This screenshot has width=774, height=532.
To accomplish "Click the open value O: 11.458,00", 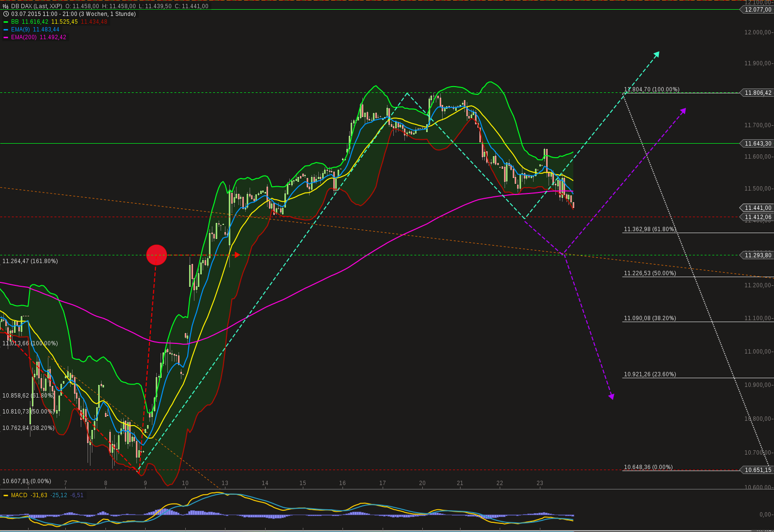I will [82, 6].
